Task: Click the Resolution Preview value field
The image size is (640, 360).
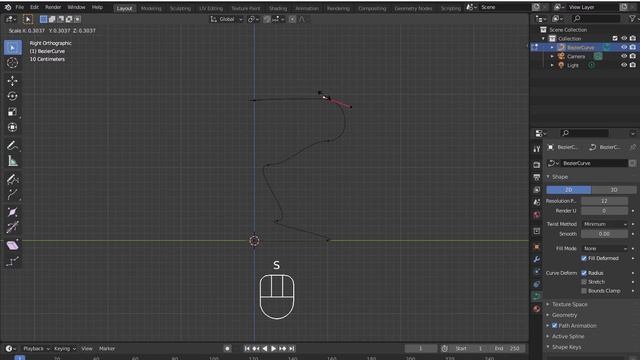Action: tap(604, 201)
